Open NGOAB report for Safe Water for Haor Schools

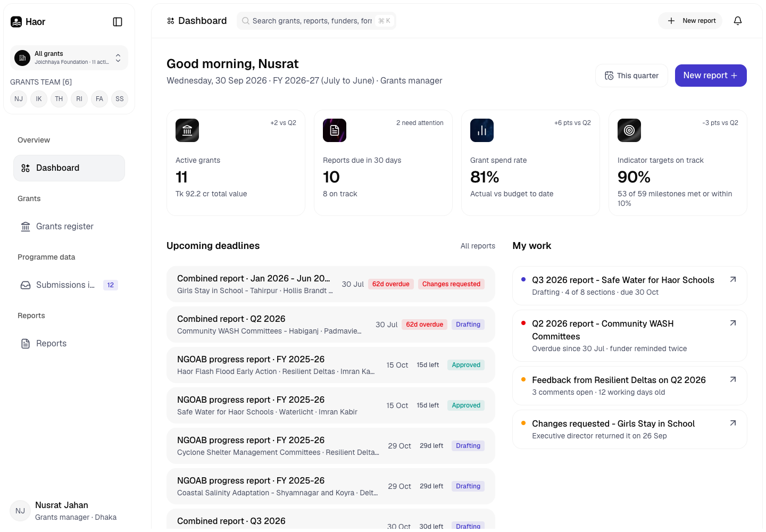tap(331, 405)
